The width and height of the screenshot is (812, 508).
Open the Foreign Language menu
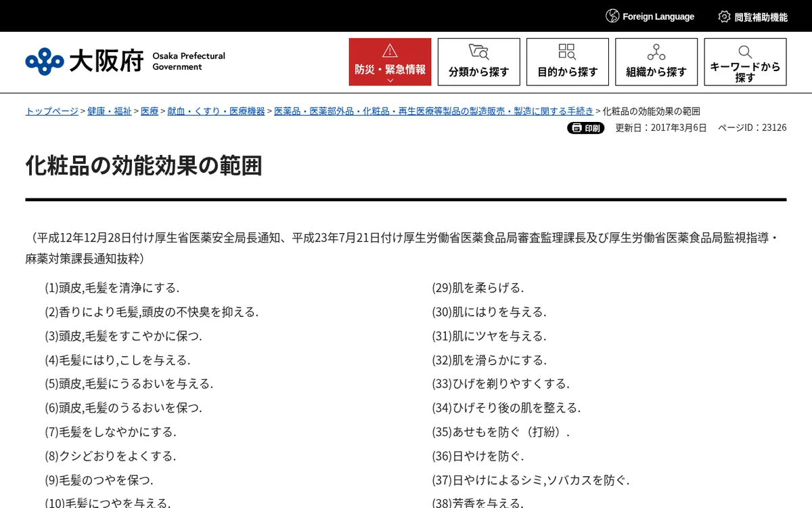coord(650,16)
